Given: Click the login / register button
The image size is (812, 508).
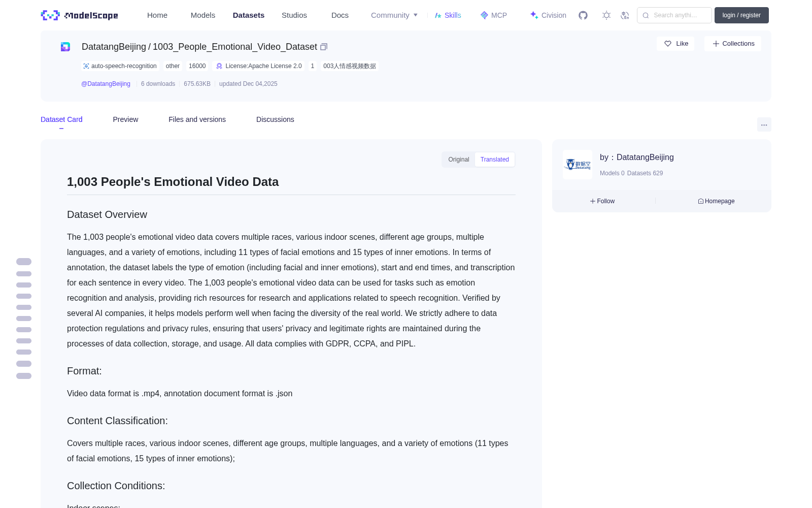Looking at the screenshot, I should [x=741, y=15].
